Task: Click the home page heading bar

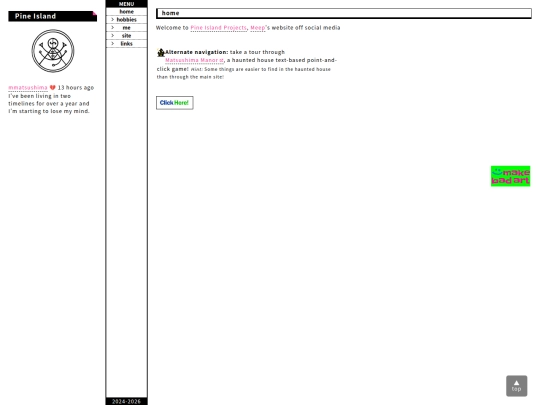Action: (344, 13)
